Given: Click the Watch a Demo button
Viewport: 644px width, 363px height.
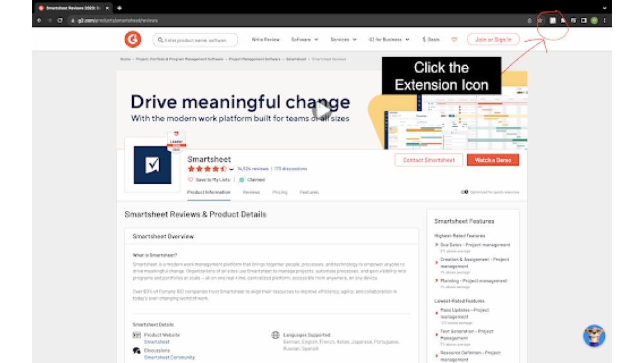Looking at the screenshot, I should (493, 160).
